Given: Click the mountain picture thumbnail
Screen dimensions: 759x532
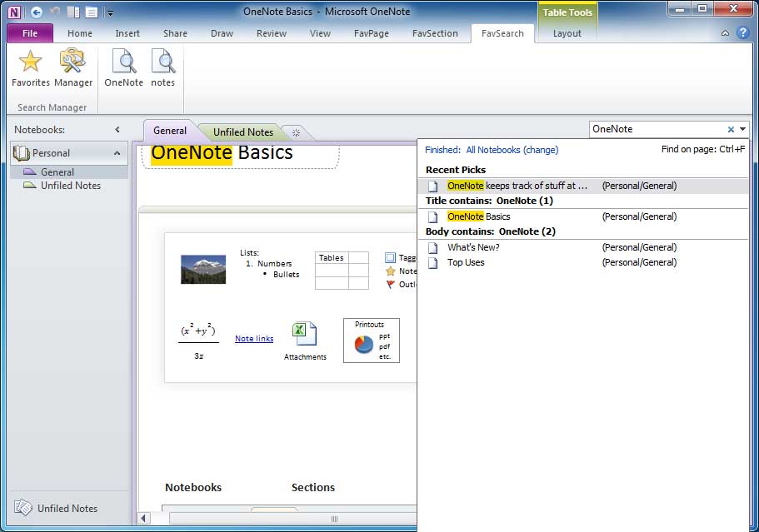Looking at the screenshot, I should 203,269.
